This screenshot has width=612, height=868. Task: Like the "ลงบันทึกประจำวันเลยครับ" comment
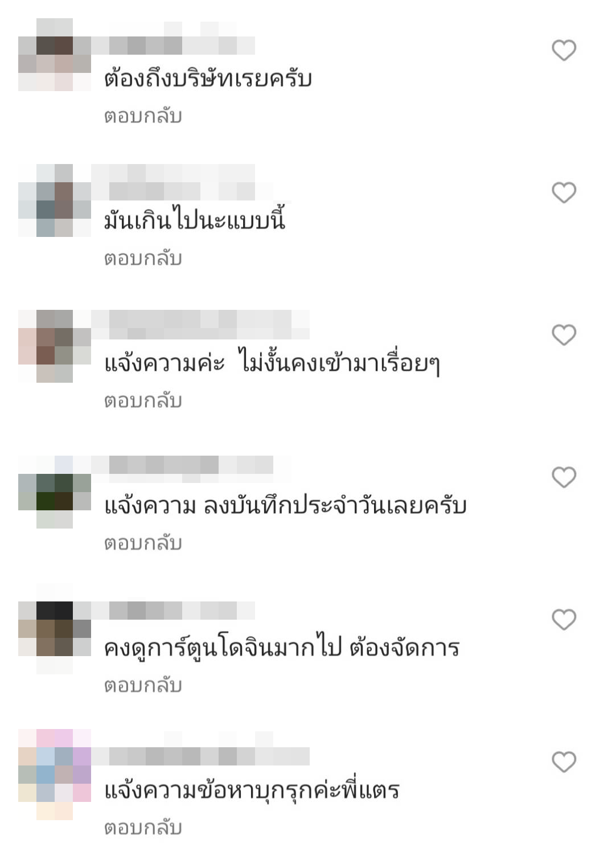[564, 477]
